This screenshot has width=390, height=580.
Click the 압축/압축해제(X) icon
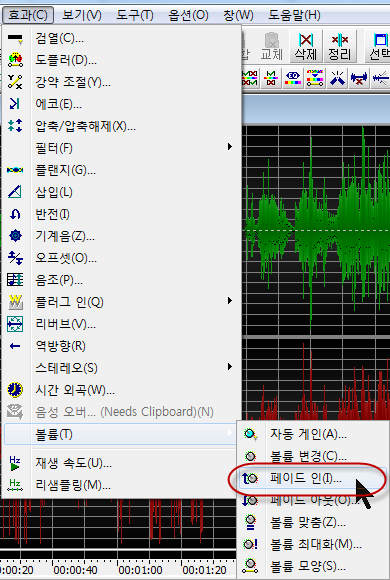point(15,126)
